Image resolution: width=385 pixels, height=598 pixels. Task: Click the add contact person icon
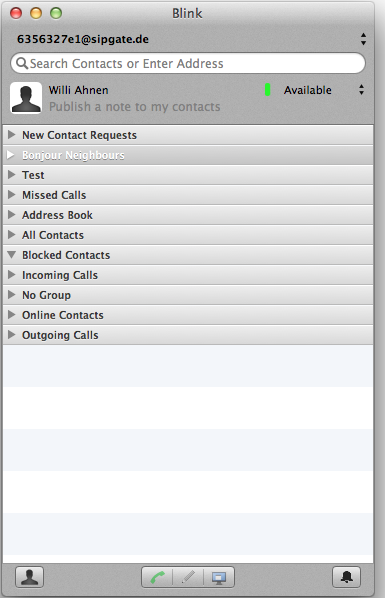[29, 577]
